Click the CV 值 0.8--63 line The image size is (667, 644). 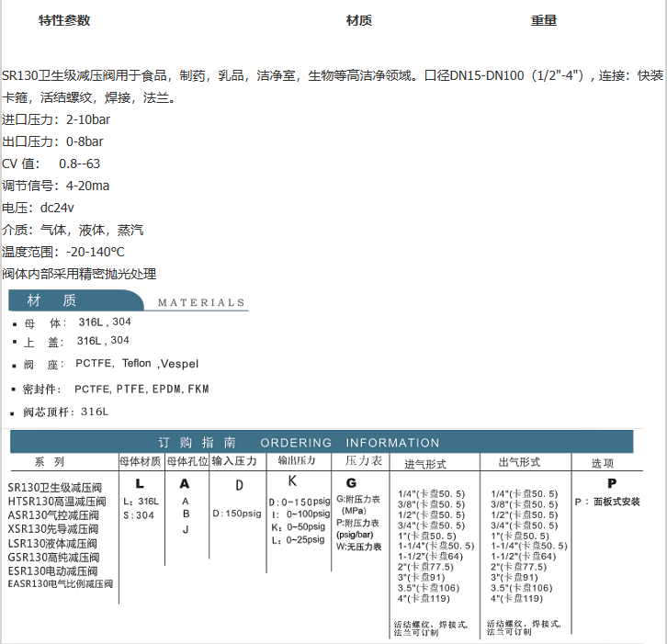point(51,164)
